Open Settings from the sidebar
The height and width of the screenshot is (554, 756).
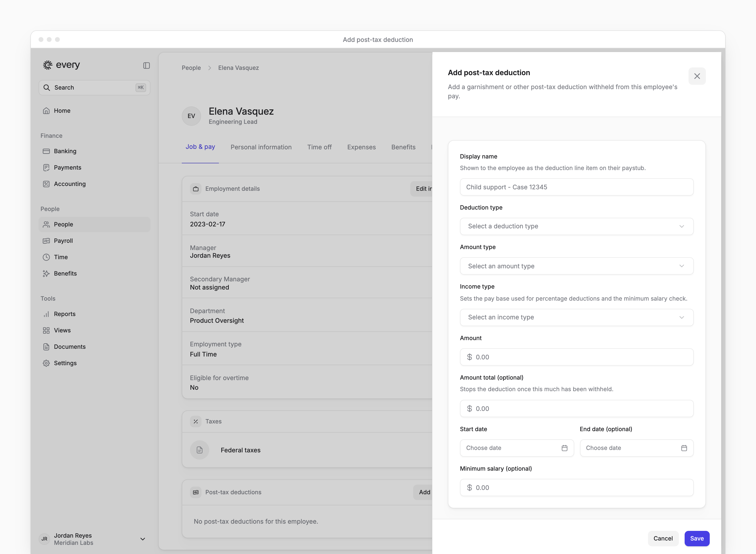[94, 363]
